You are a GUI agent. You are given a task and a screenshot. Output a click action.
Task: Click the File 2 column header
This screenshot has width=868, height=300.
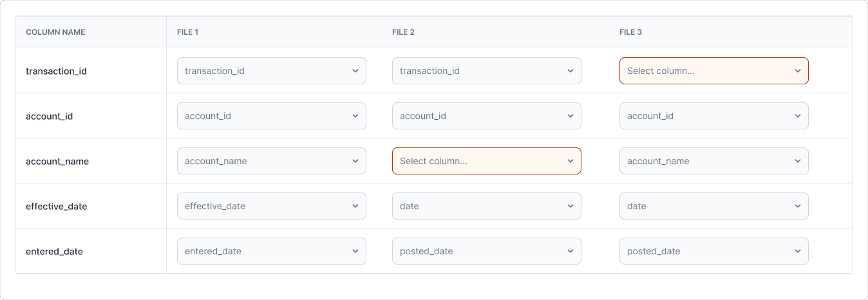tap(402, 32)
